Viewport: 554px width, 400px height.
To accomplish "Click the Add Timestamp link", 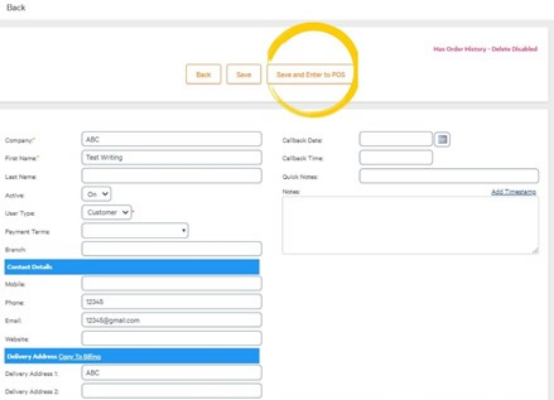I will [x=513, y=192].
